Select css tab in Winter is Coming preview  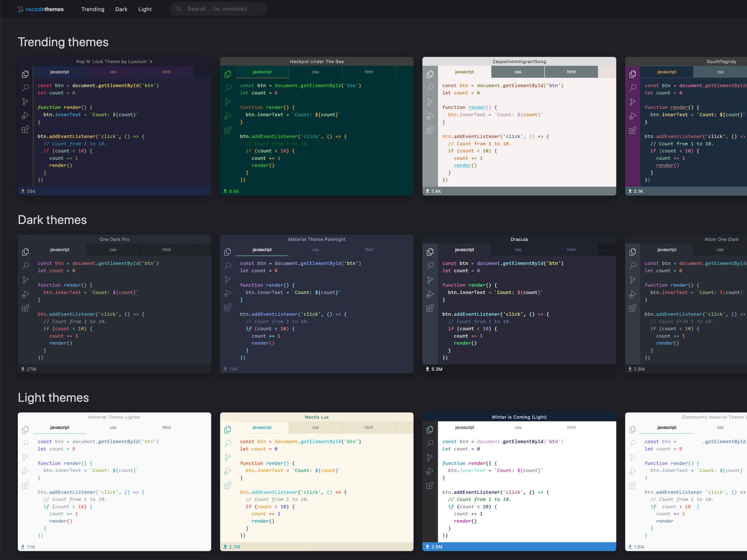(x=518, y=427)
